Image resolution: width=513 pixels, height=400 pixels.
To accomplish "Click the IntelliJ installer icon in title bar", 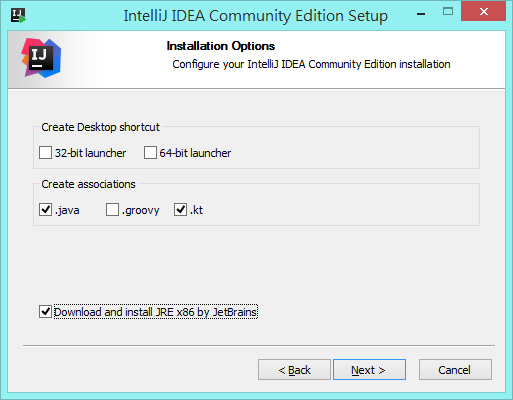I will [x=18, y=15].
